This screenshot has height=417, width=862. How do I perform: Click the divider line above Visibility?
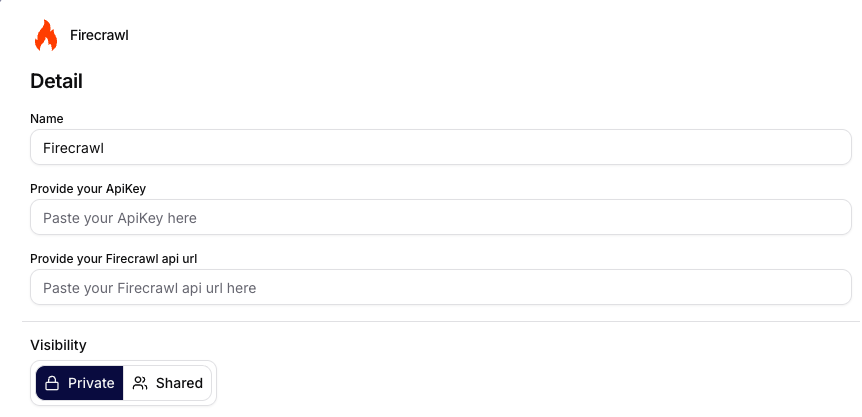(x=440, y=321)
